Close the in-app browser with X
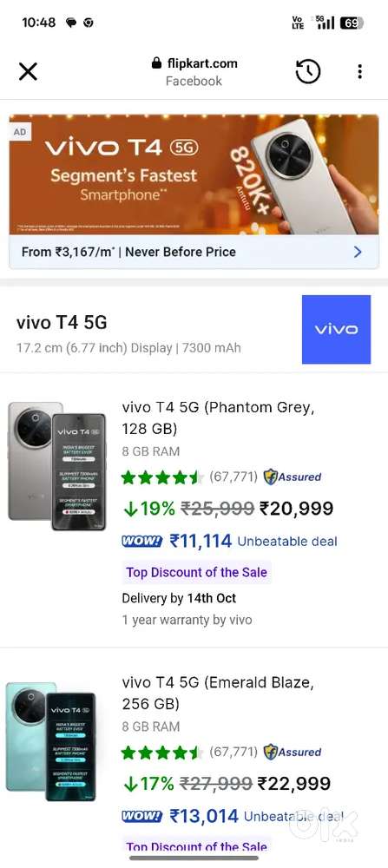The width and height of the screenshot is (388, 868). click(x=28, y=71)
